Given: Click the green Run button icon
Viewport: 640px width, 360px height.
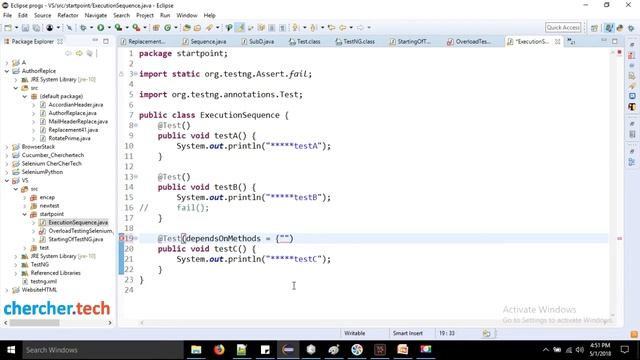Looking at the screenshot, I should (x=100, y=28).
